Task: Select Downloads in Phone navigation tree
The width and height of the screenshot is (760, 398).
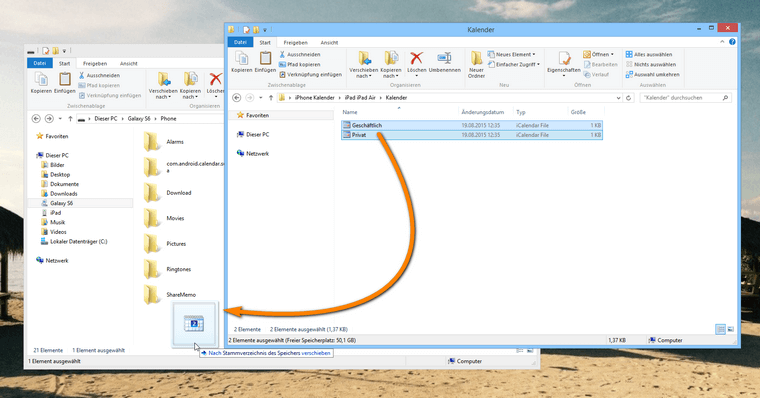Action: [x=59, y=193]
